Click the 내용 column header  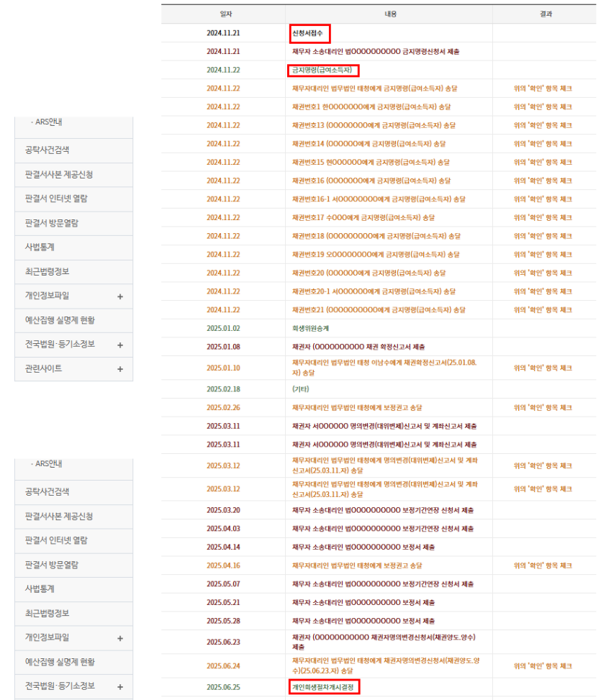(390, 14)
